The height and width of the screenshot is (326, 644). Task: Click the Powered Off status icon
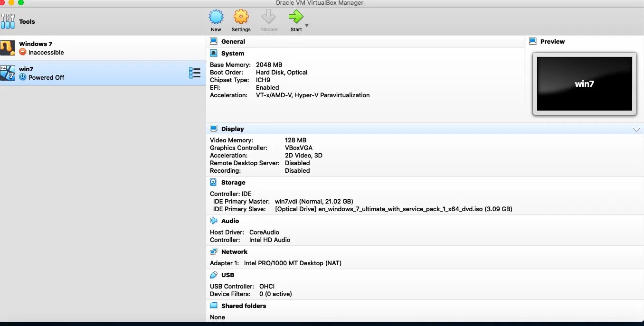coord(22,77)
